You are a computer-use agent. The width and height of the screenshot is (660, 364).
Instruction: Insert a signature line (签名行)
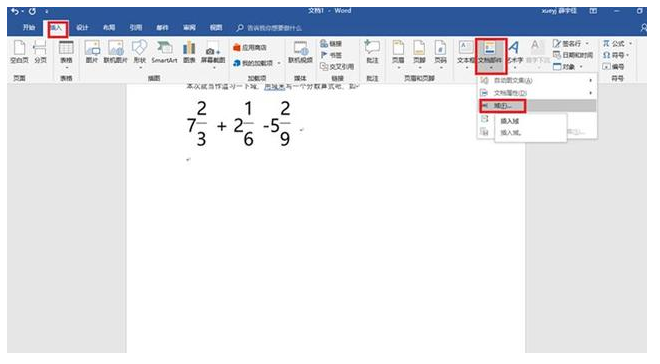click(567, 43)
